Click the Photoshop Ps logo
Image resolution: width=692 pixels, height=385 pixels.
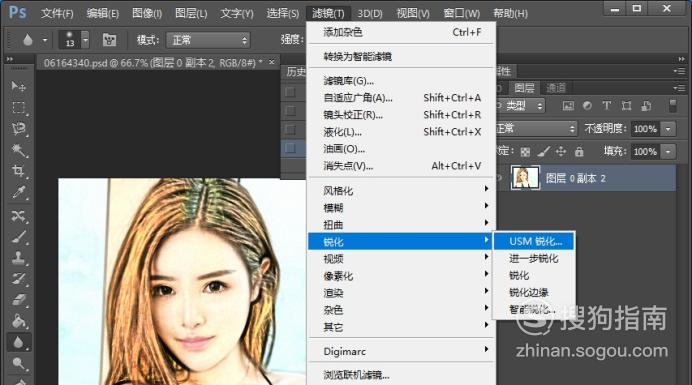(x=18, y=12)
